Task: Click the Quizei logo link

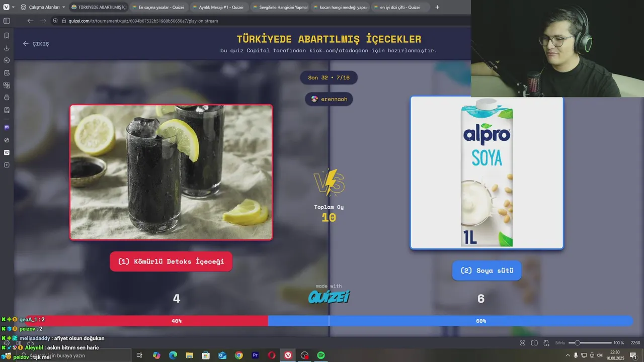Action: coord(329,297)
